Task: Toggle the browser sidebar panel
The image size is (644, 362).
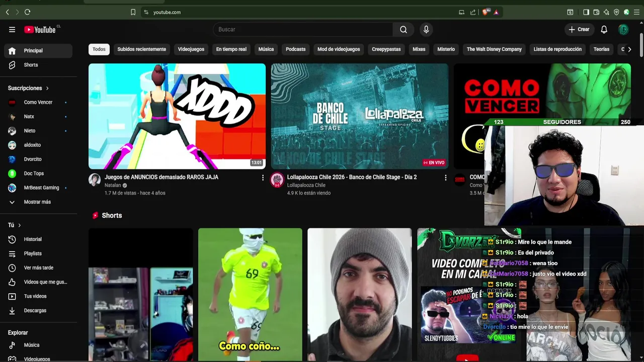Action: [586, 12]
